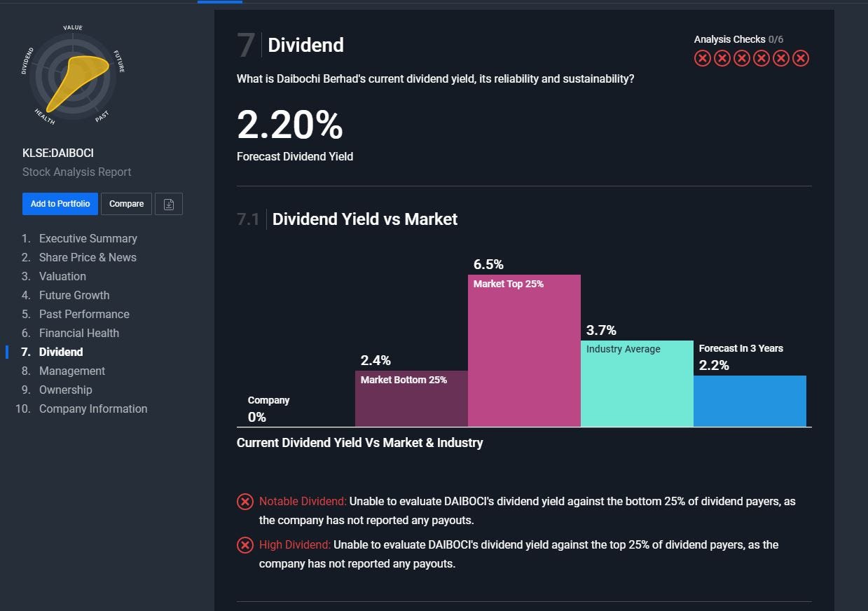Jump to Future Growth section
868x611 pixels.
click(x=74, y=295)
